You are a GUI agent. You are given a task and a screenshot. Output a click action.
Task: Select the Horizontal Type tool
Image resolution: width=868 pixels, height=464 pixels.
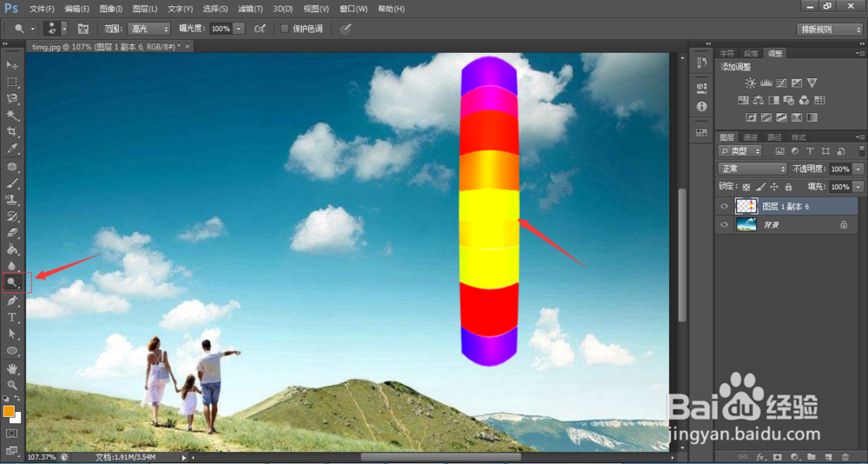[12, 318]
